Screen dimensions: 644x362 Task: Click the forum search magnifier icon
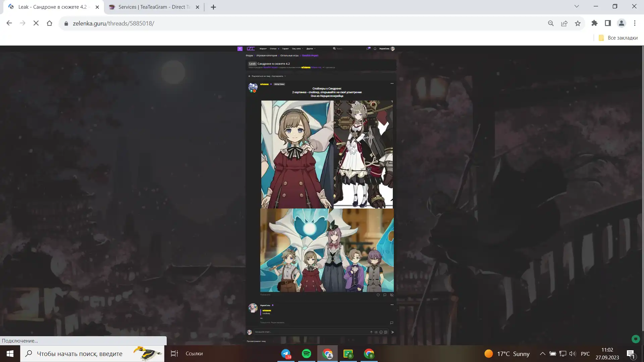click(334, 49)
